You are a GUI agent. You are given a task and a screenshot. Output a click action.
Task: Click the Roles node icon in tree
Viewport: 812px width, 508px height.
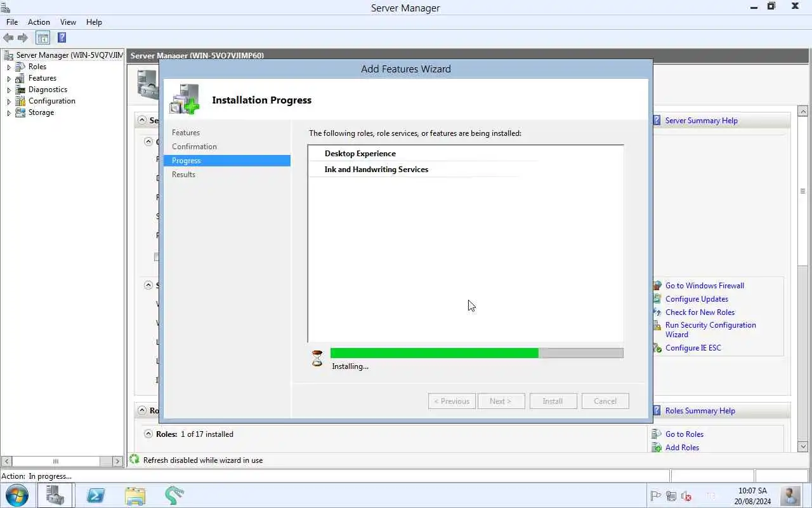pos(20,67)
